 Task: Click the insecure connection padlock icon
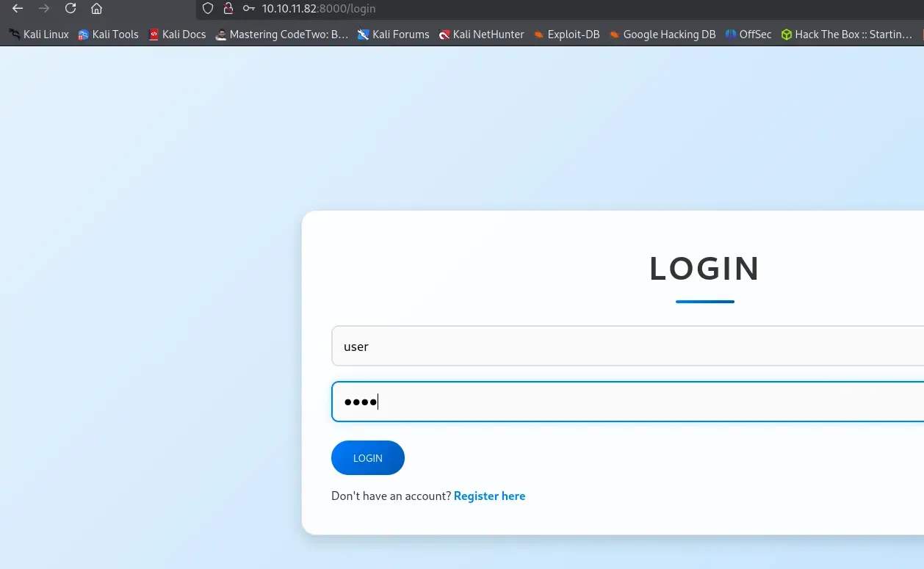tap(228, 9)
